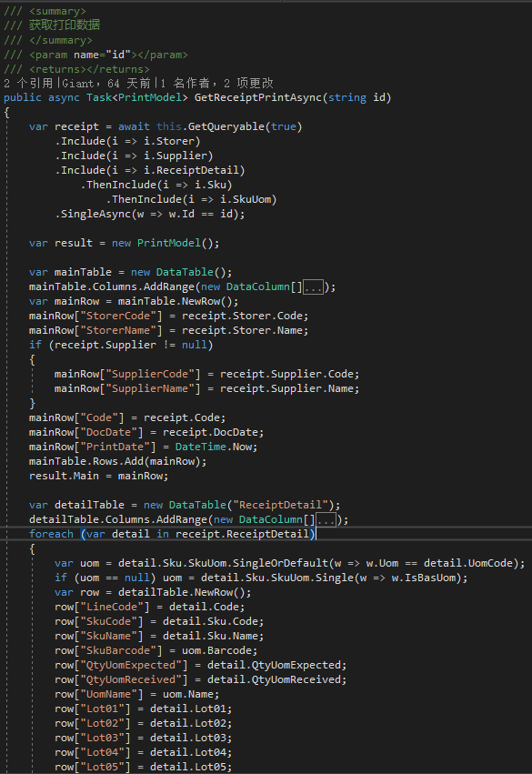
Task: Expand collapsed DataColumn[] block on detailTable.Columns line
Action: click(326, 519)
